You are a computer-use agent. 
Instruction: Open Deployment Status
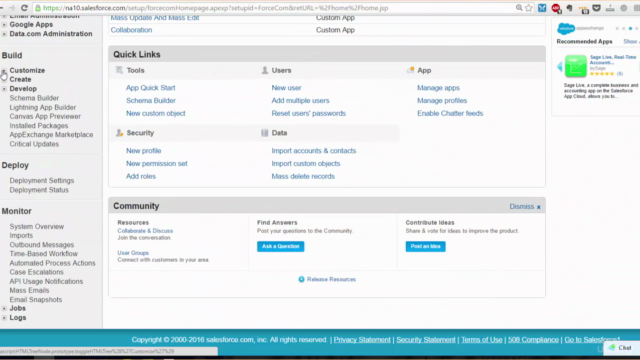coord(39,190)
